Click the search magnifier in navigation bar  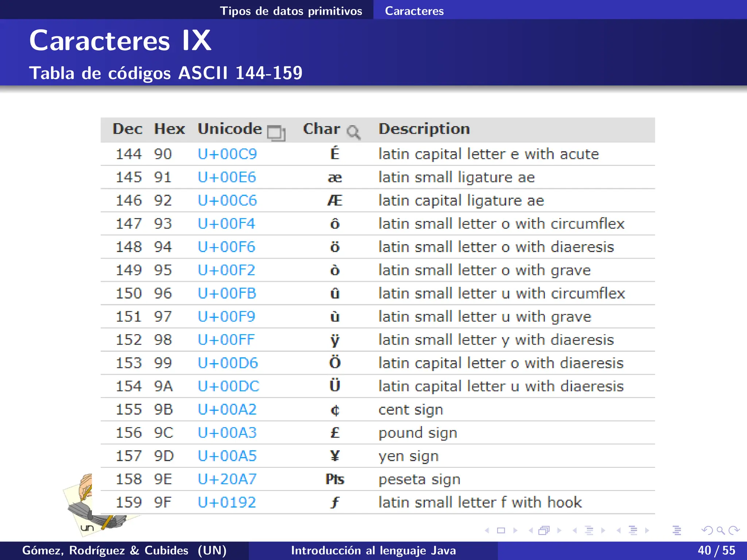click(720, 530)
